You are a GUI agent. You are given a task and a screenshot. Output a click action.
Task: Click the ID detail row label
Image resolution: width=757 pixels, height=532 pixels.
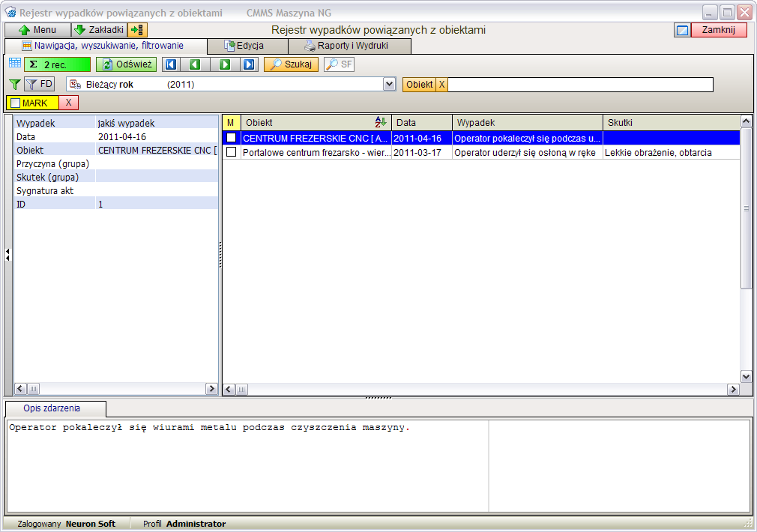coord(21,205)
